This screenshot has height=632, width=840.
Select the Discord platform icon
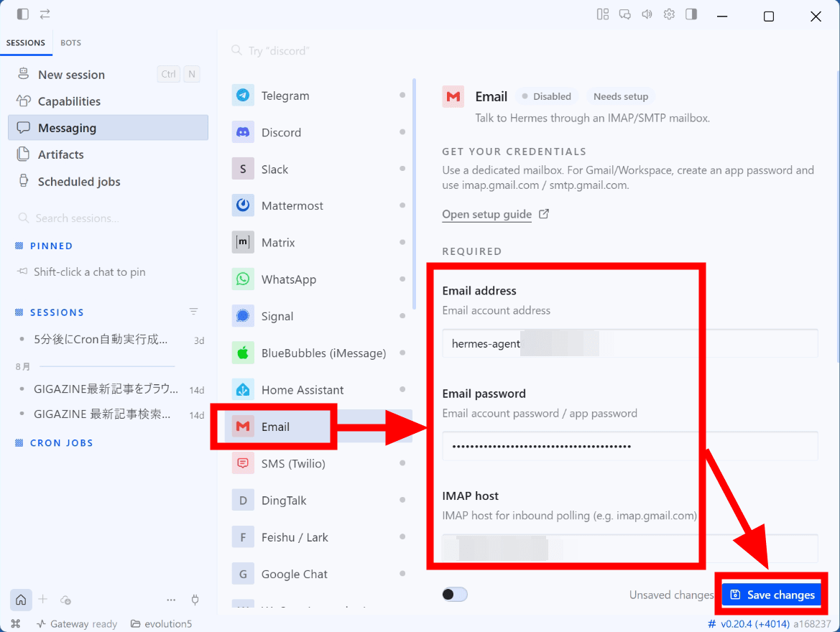(243, 132)
